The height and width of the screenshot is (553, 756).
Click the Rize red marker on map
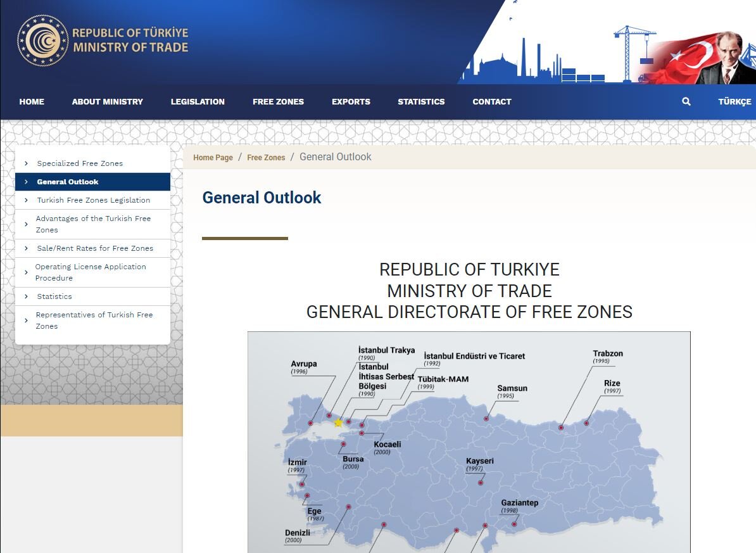pos(586,423)
